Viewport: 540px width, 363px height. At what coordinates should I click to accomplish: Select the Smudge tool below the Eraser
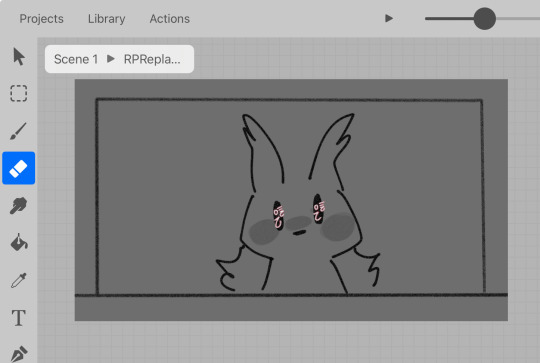pyautogui.click(x=19, y=206)
